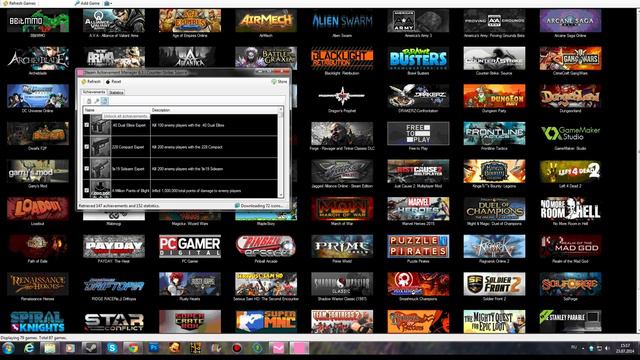Select the Frontline Tactics game tile
Viewport: 640px width, 360px height.
pyautogui.click(x=494, y=133)
